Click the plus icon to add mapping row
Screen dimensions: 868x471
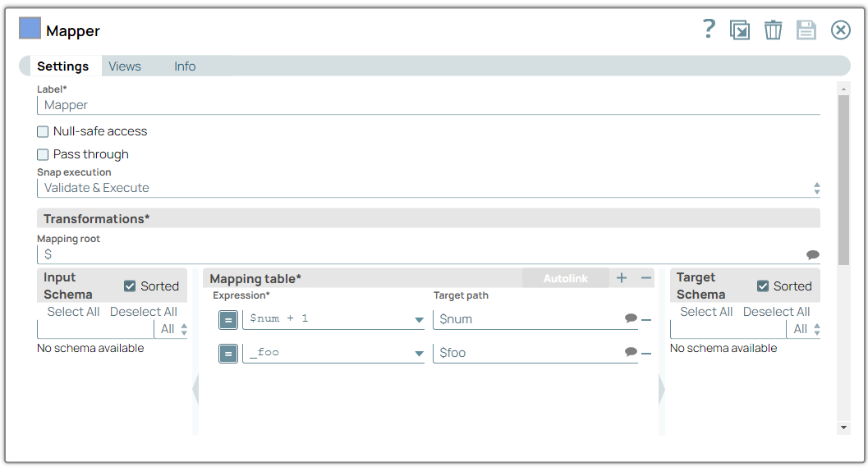coord(622,278)
